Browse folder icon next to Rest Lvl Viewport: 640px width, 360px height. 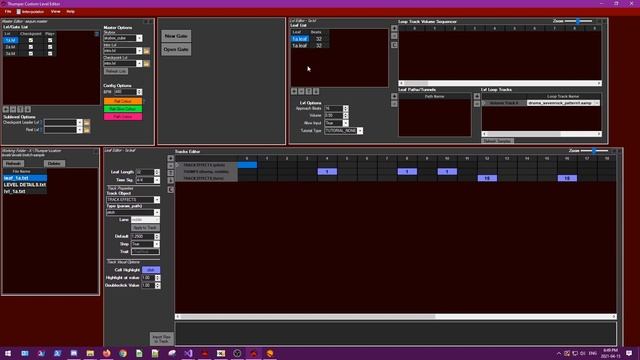87,130
